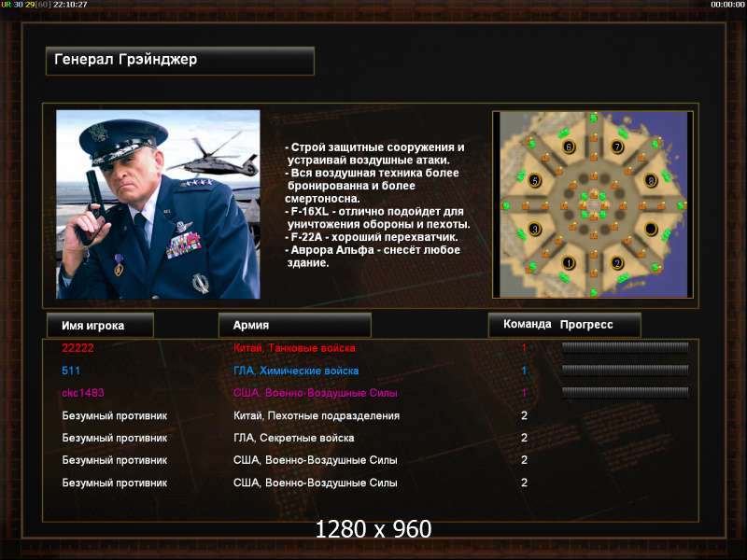Click the tip line about F-22A перехватчик
Viewport: 747px width, 560px height.
coord(371,237)
